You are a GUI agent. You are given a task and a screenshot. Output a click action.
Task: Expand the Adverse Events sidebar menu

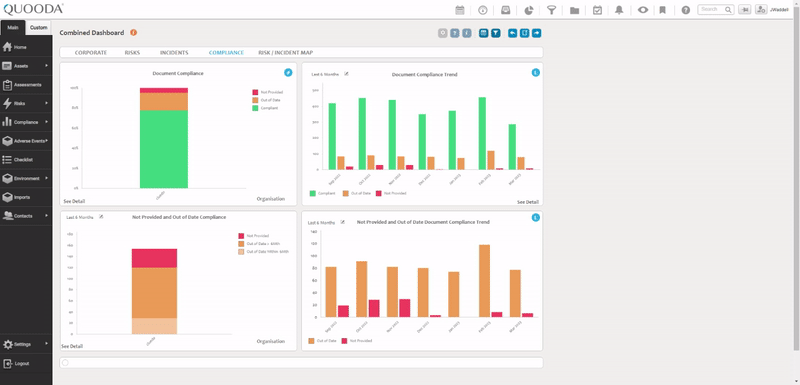click(26, 141)
